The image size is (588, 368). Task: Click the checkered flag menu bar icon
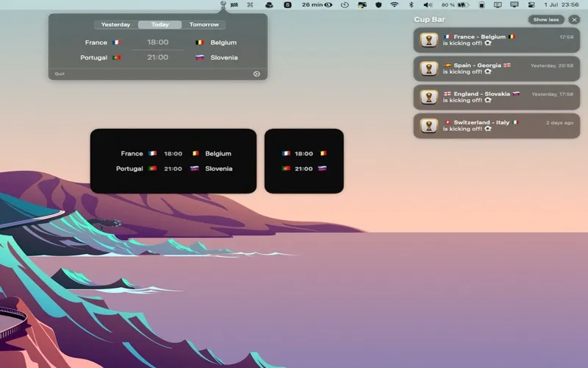pos(234,5)
